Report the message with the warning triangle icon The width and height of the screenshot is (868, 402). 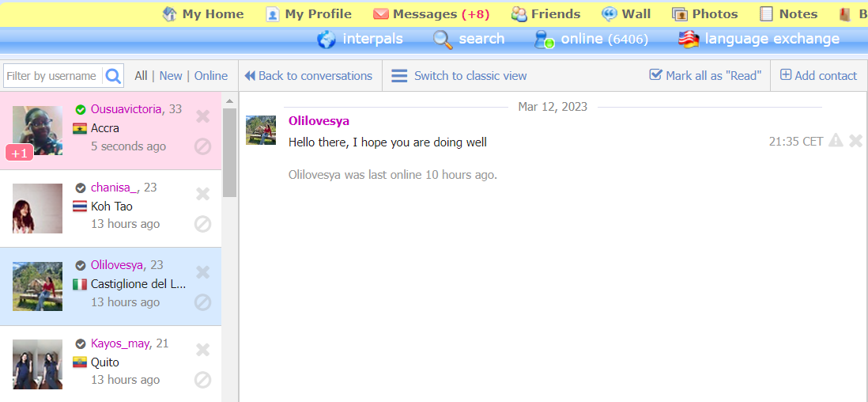coord(836,141)
